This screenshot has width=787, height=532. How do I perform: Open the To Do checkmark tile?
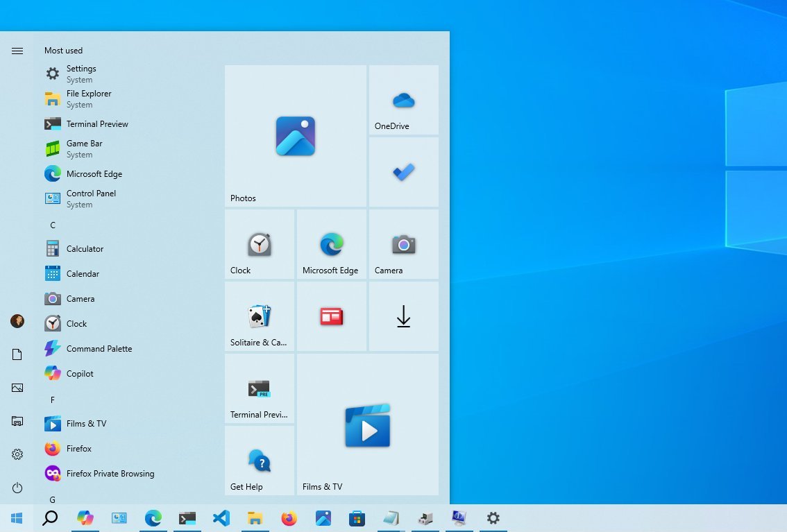click(x=404, y=172)
